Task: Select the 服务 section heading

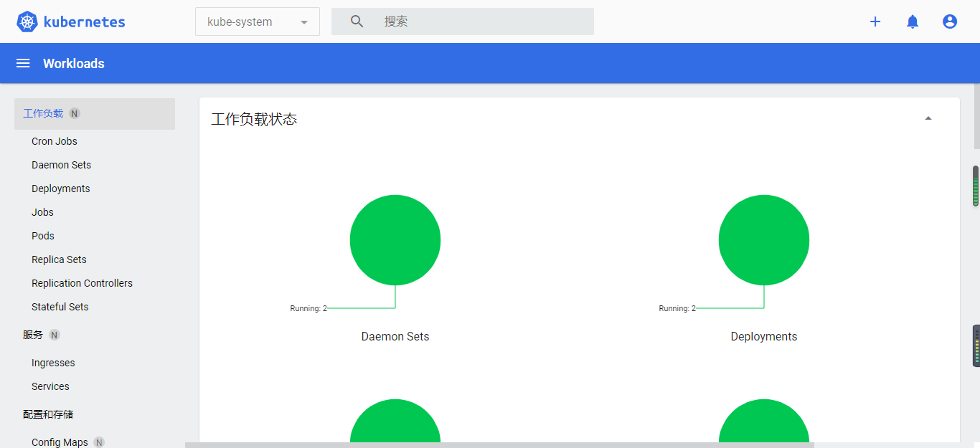Action: [x=33, y=335]
